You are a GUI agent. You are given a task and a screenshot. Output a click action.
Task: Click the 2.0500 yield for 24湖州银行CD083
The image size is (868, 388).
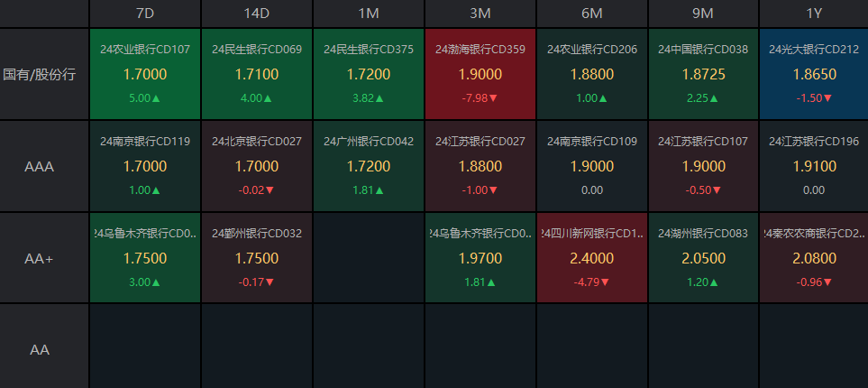(704, 258)
